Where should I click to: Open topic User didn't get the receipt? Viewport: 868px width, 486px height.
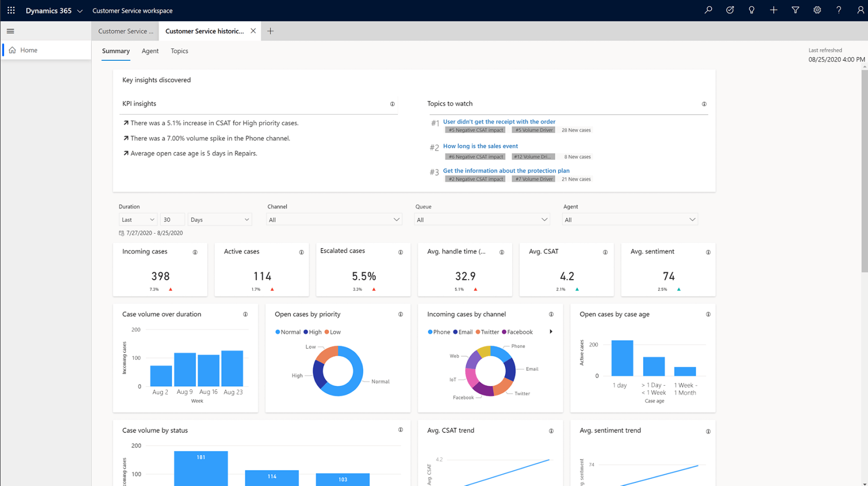point(499,121)
